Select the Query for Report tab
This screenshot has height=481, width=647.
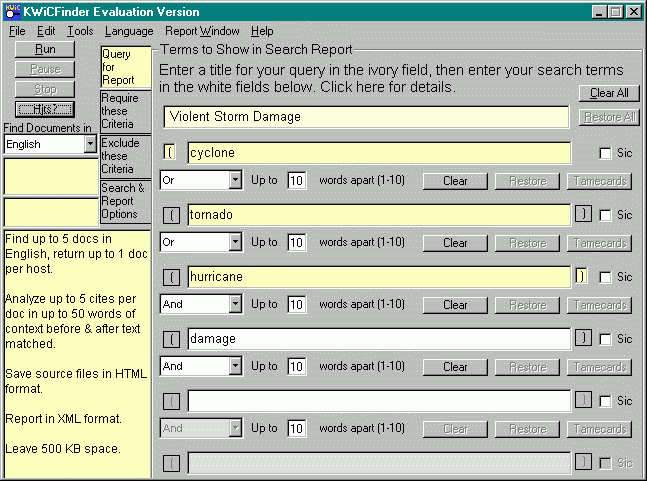pos(125,67)
